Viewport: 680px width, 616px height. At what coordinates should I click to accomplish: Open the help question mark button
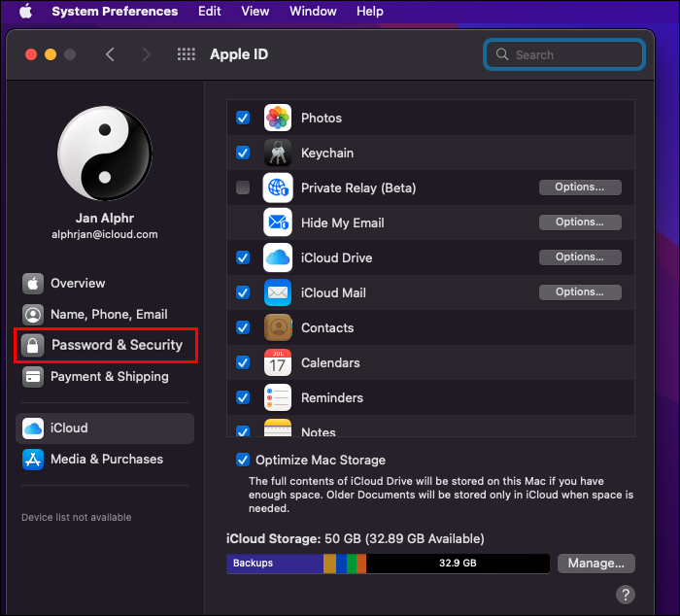626,595
